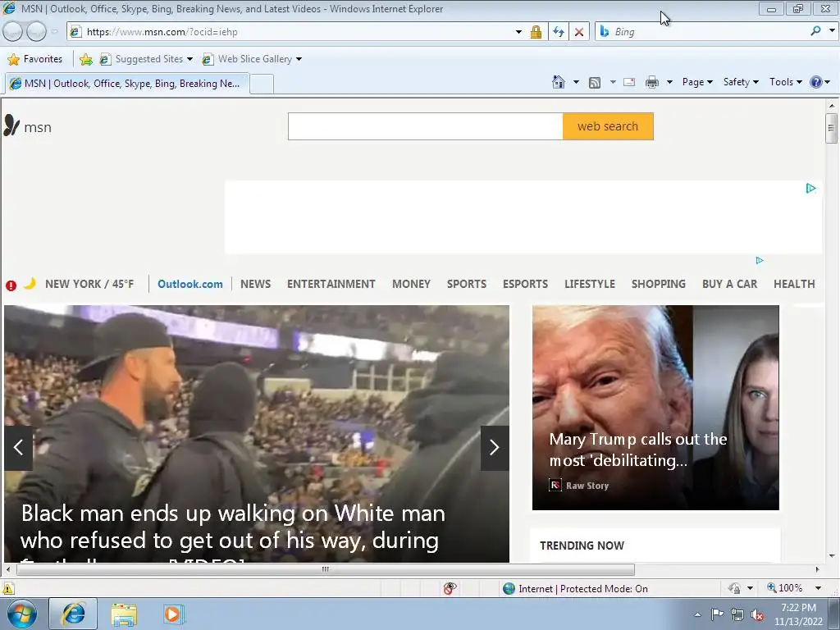Open Windows Media Player on taskbar

tap(173, 614)
